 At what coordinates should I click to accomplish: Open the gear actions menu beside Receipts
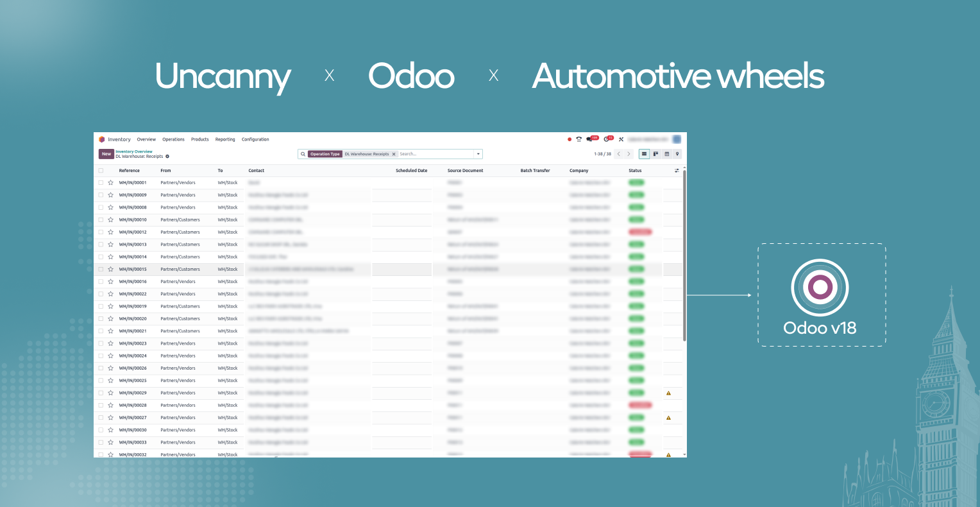tap(167, 157)
